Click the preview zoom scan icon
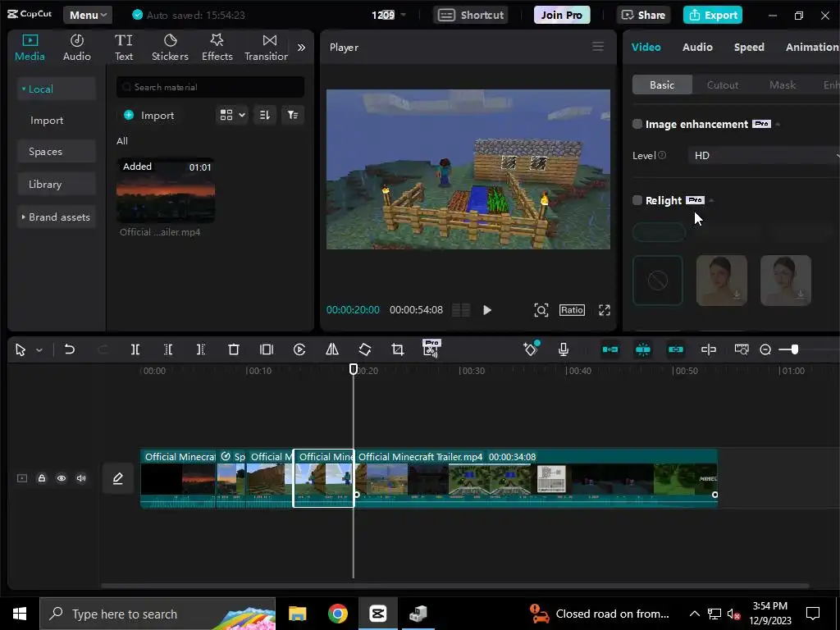The image size is (840, 630). point(541,310)
